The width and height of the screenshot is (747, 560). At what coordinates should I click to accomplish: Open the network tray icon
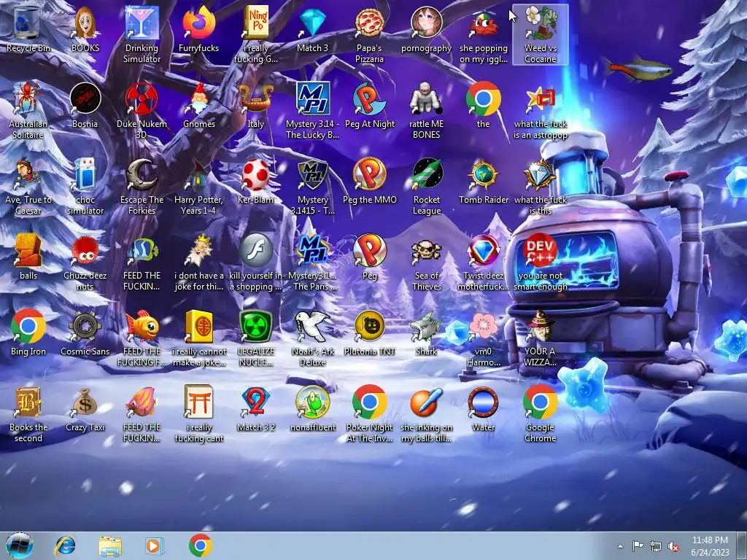(x=656, y=546)
